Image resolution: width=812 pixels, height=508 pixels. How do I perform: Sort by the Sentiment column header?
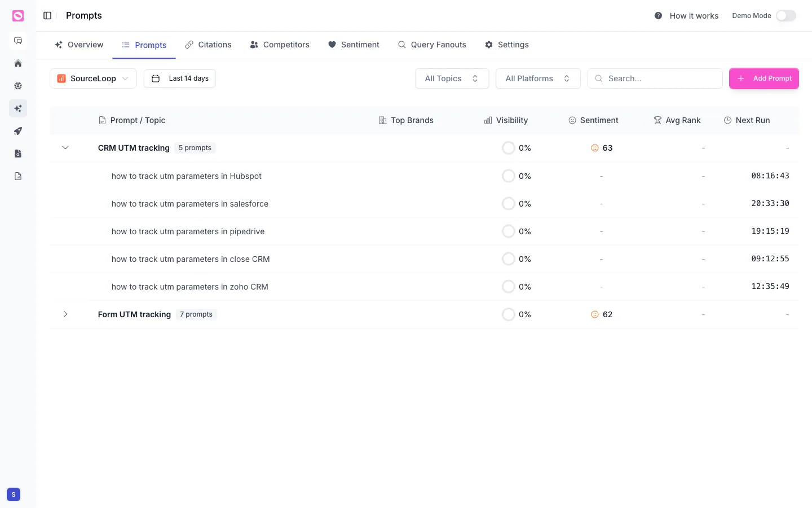(593, 120)
